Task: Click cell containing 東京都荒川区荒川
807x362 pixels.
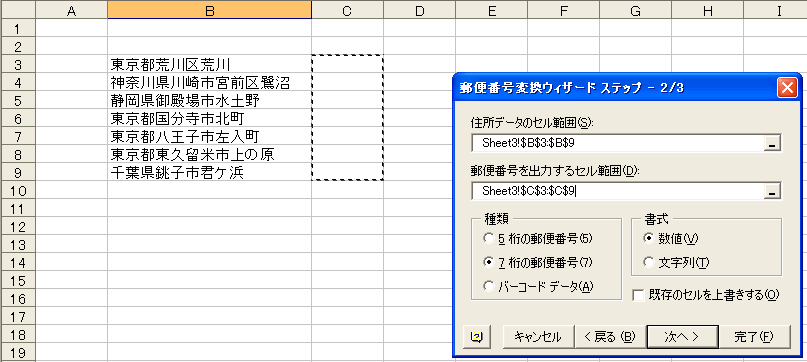Action: click(209, 64)
